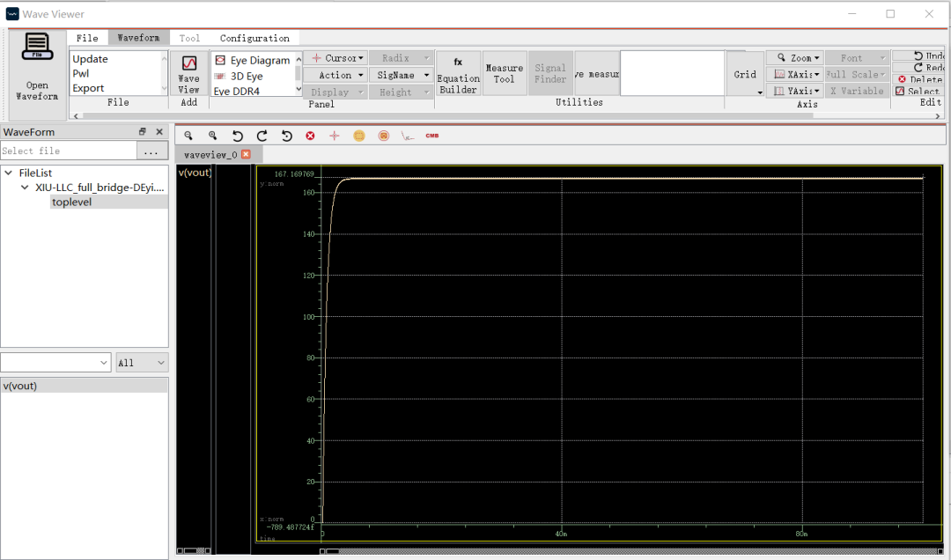Select the 3D Eye option in Panel group
Image resolution: width=951 pixels, height=560 pixels.
247,75
